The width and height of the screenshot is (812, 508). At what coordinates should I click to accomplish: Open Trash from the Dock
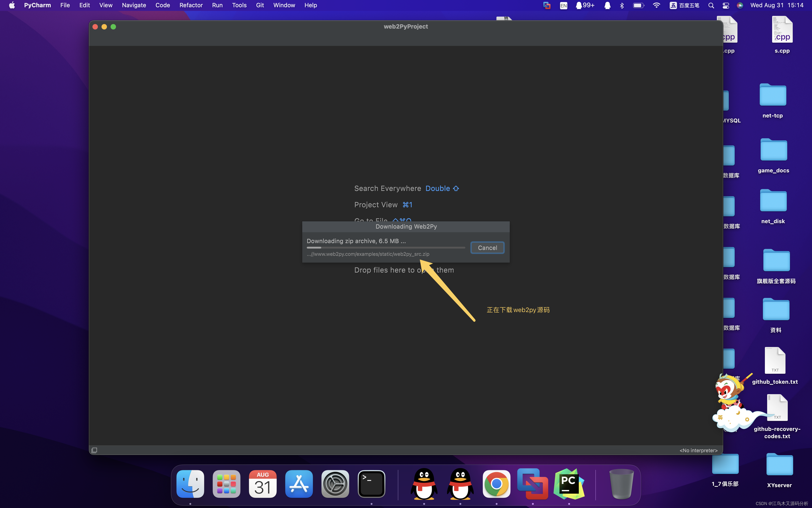pos(621,484)
